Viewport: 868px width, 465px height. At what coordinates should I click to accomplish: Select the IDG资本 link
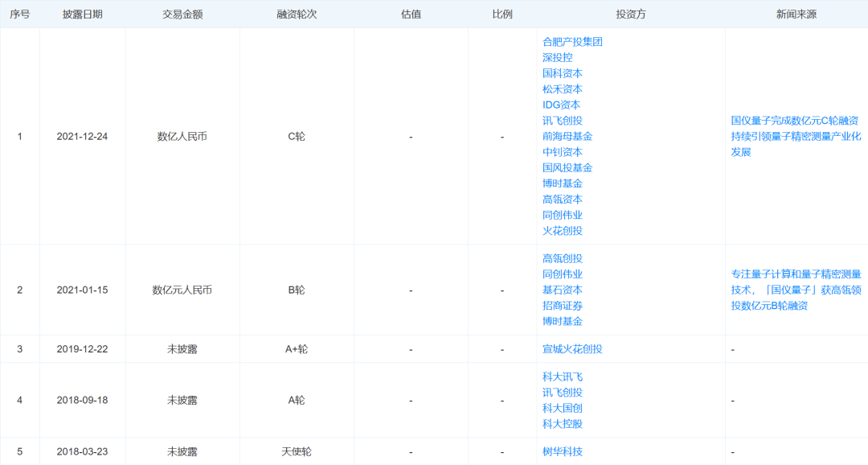pos(561,105)
